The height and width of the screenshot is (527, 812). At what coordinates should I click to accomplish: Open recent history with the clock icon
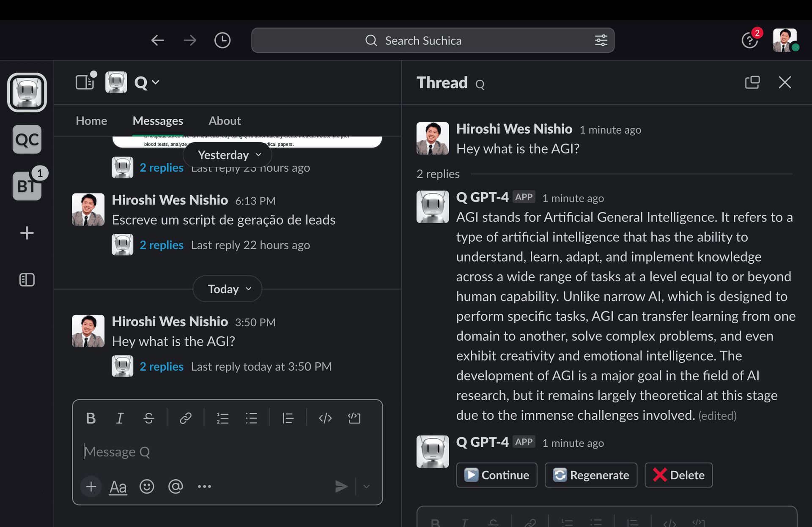tap(222, 40)
